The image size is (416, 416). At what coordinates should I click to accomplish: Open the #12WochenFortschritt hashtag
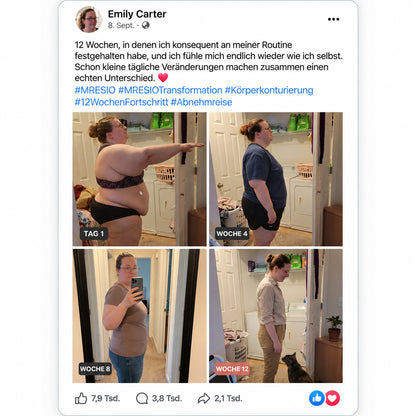click(x=121, y=102)
